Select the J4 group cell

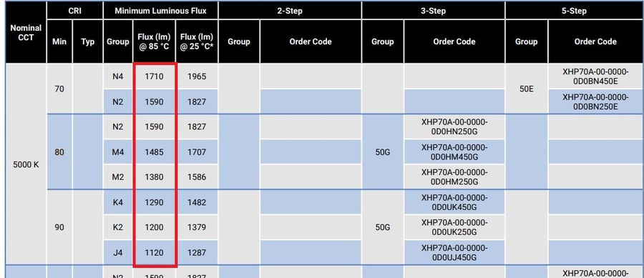118,252
